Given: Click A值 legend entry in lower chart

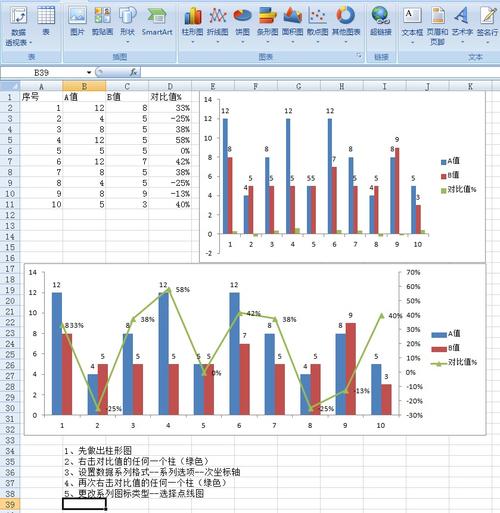Looking at the screenshot, I should click(x=446, y=333).
